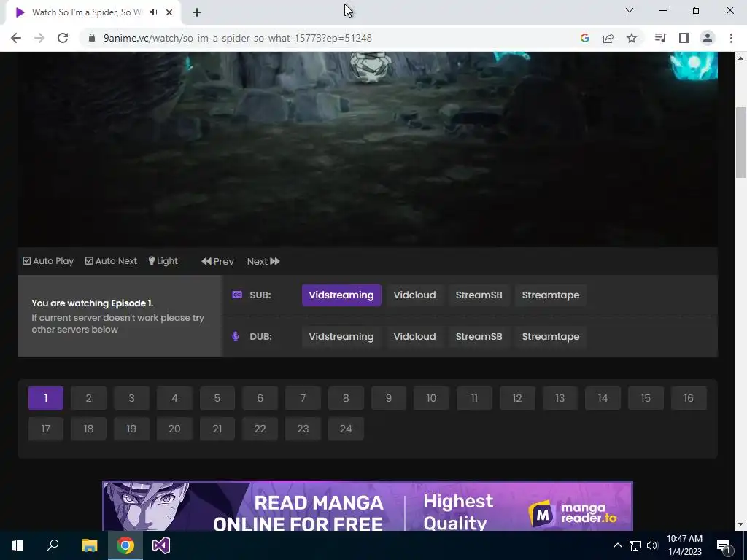The height and width of the screenshot is (560, 747).
Task: Share this page icon
Action: coord(608,38)
